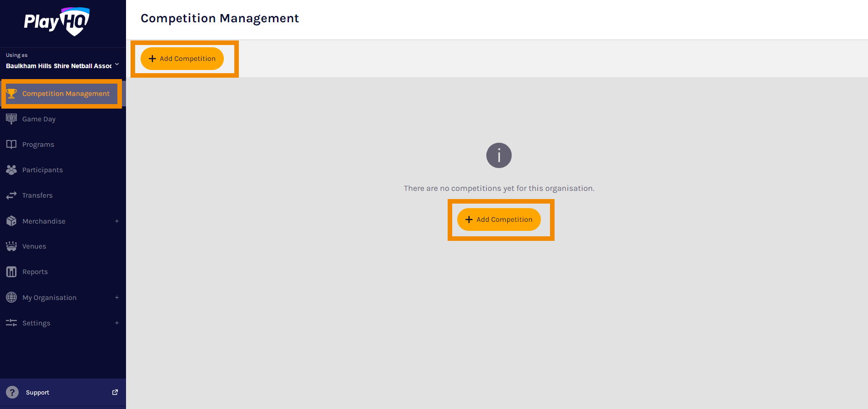Expand the Settings submenu plus

pos(117,323)
